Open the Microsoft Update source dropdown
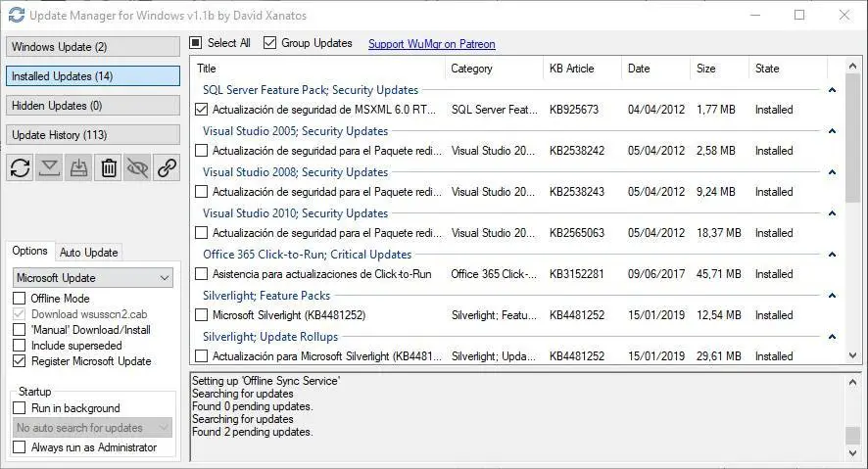This screenshot has height=469, width=868. [93, 278]
